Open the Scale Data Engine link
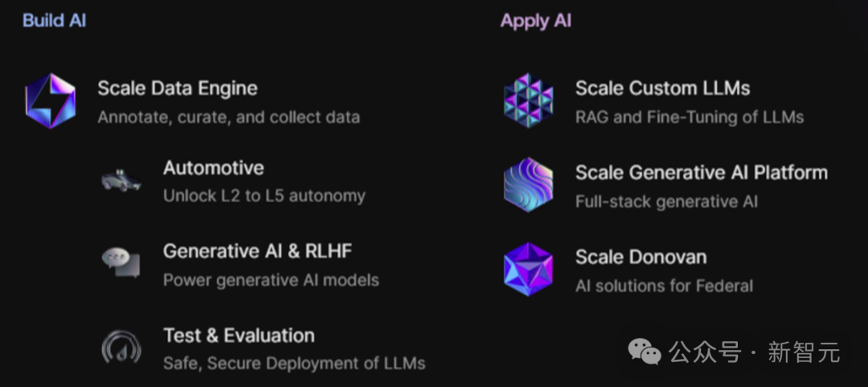Viewport: 868px width, 387px height. pos(177,89)
